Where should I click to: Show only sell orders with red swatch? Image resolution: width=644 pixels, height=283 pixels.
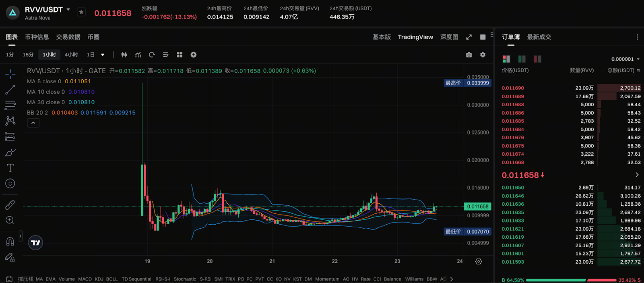(x=537, y=59)
